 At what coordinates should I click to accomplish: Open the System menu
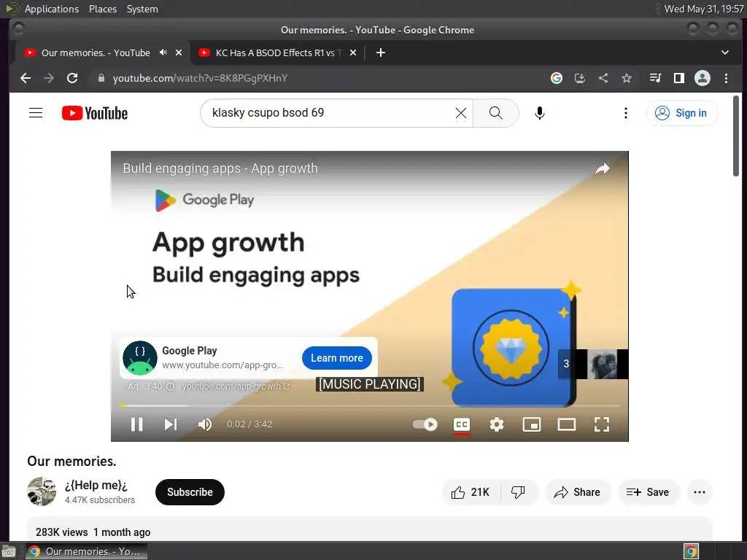pyautogui.click(x=142, y=9)
